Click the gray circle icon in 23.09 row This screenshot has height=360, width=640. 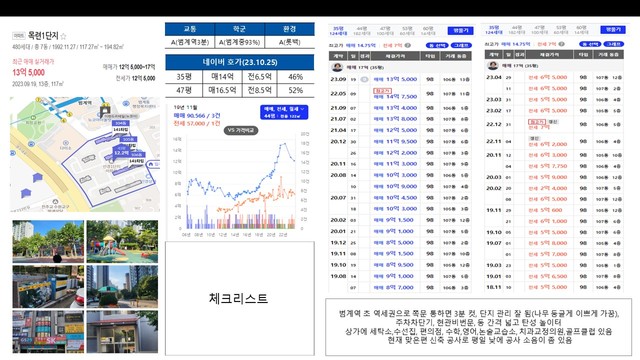click(364, 79)
